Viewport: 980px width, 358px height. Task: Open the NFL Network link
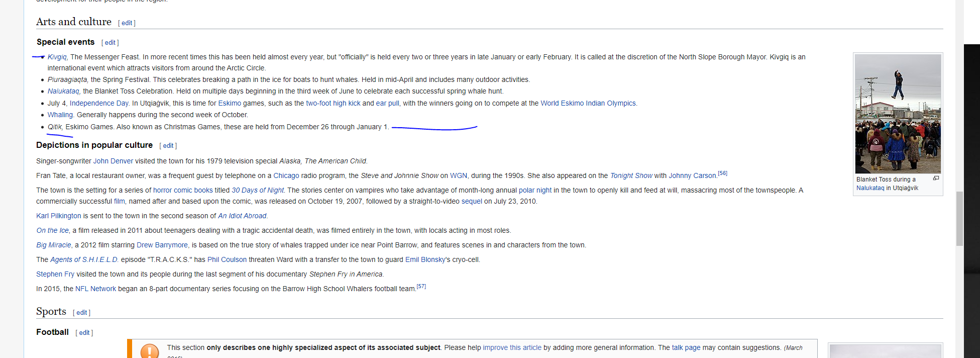pos(95,289)
